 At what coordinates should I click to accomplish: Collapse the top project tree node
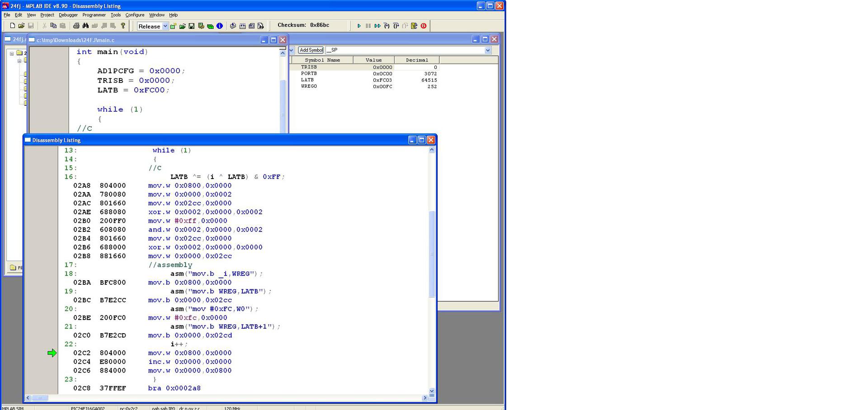pyautogui.click(x=12, y=53)
